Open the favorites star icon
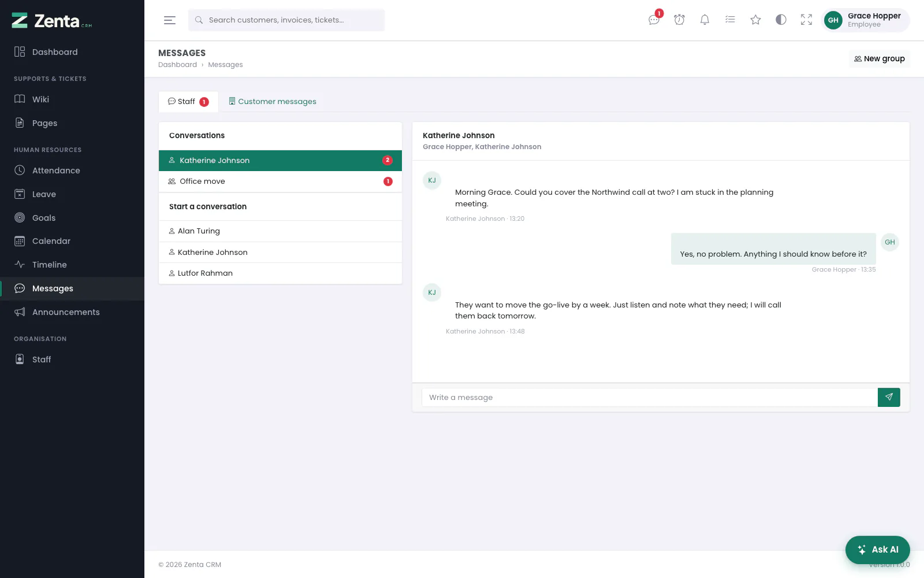 pos(755,20)
